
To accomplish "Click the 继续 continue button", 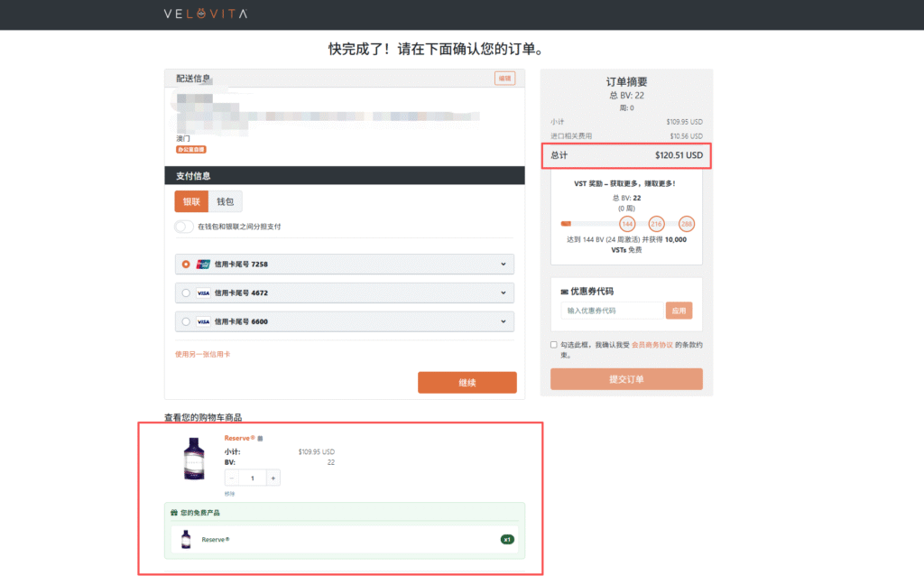I will point(467,382).
